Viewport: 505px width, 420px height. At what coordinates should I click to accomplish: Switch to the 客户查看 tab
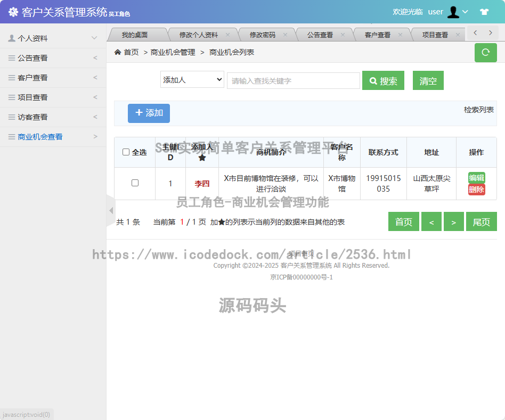point(378,35)
